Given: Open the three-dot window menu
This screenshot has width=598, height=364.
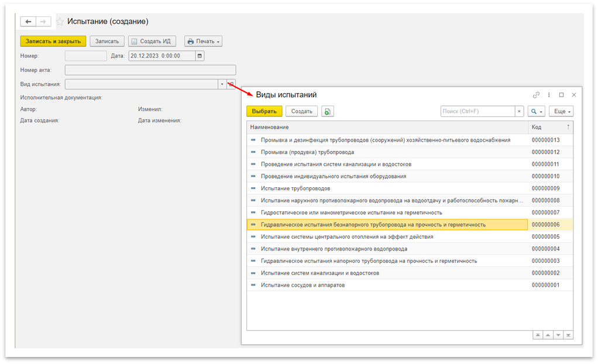Looking at the screenshot, I should [x=549, y=95].
